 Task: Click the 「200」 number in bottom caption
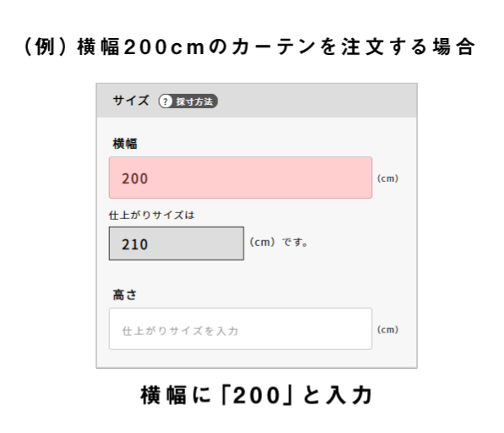(x=256, y=395)
